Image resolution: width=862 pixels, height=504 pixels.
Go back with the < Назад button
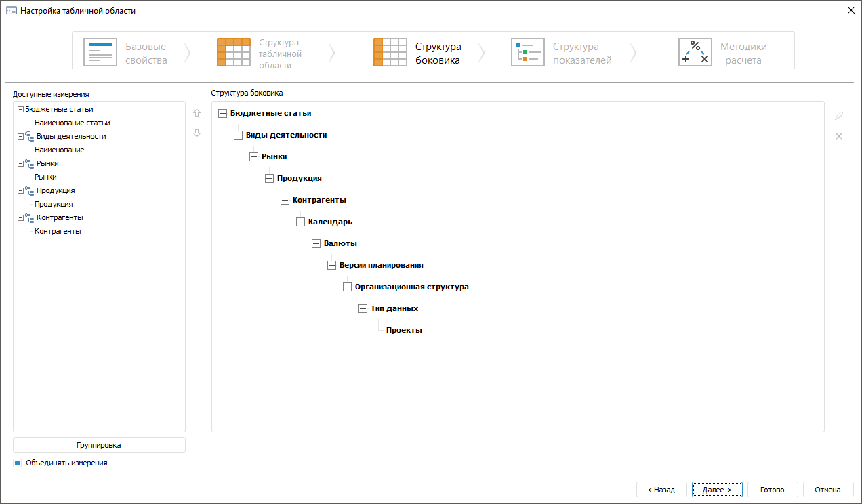pyautogui.click(x=661, y=490)
